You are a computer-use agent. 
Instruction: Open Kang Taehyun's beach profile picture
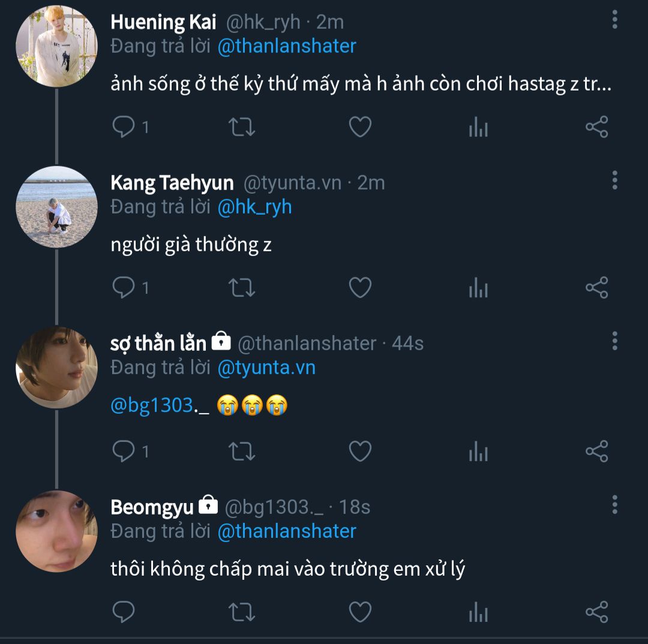click(56, 207)
